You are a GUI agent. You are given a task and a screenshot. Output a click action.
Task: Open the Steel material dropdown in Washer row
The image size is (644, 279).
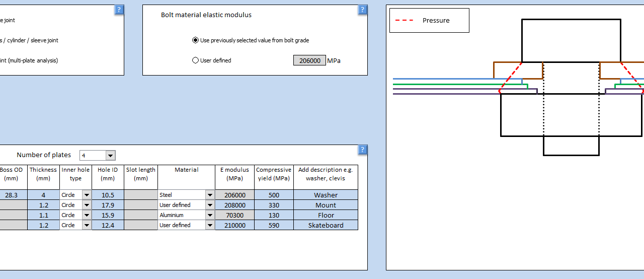click(210, 195)
